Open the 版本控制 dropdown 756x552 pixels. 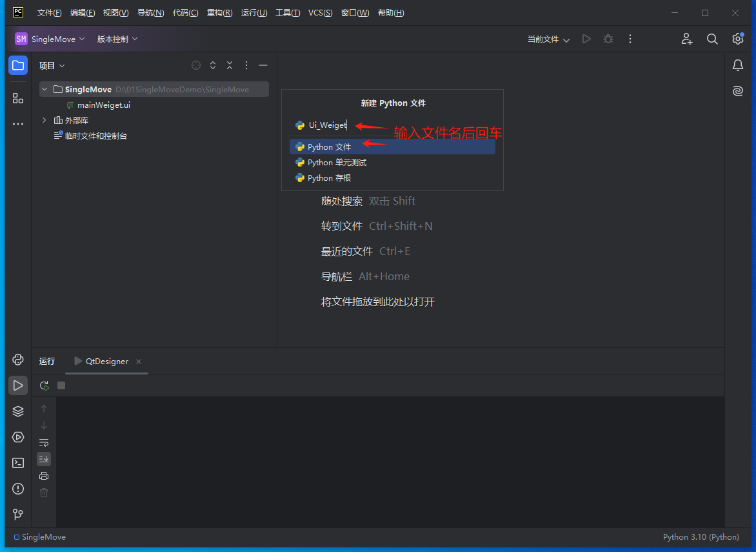point(117,39)
